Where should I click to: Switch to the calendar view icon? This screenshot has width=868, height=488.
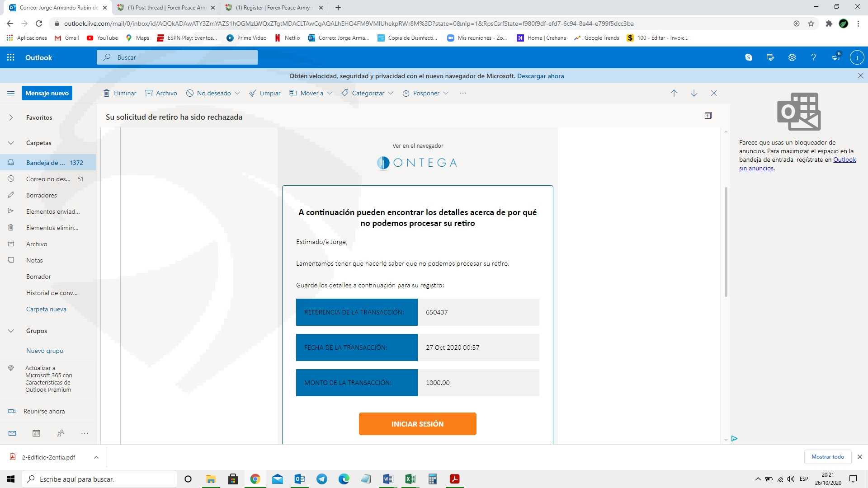[36, 433]
